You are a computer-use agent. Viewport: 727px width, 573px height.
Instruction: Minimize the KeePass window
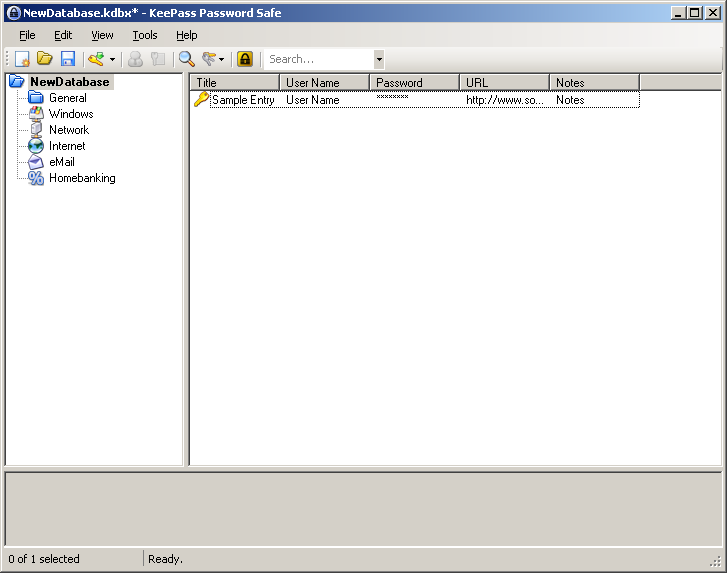click(x=678, y=13)
